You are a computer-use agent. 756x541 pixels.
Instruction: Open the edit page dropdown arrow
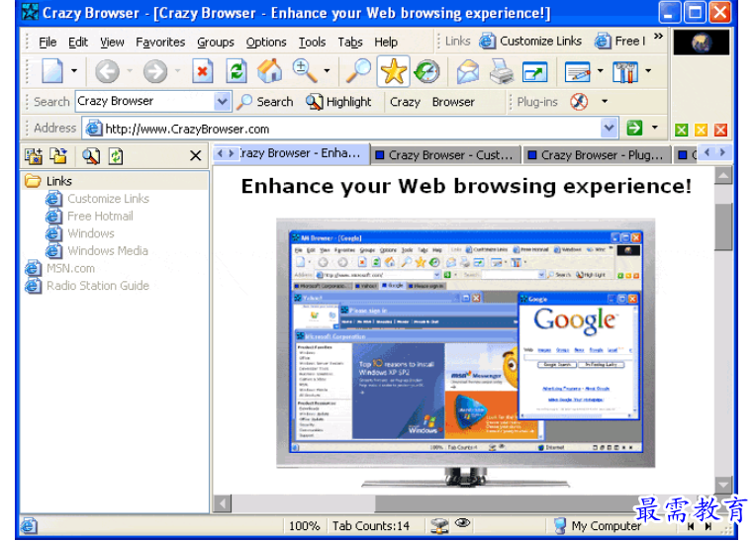[601, 71]
